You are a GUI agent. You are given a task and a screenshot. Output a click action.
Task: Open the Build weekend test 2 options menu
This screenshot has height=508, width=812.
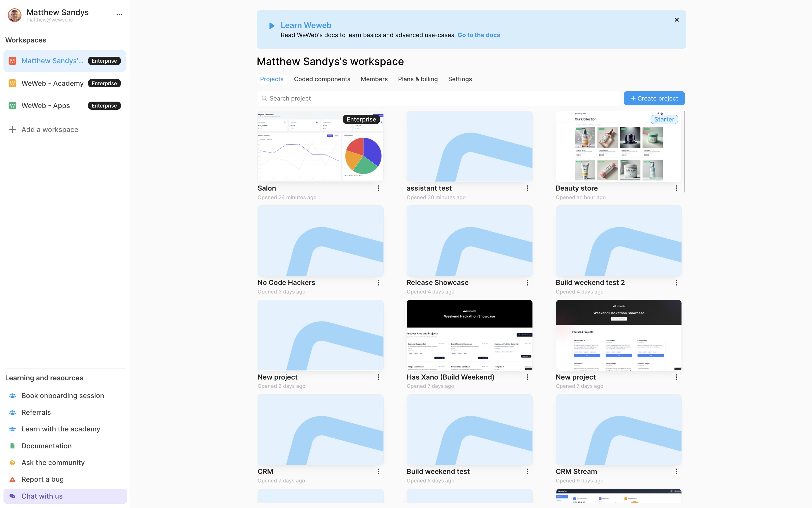pos(676,282)
